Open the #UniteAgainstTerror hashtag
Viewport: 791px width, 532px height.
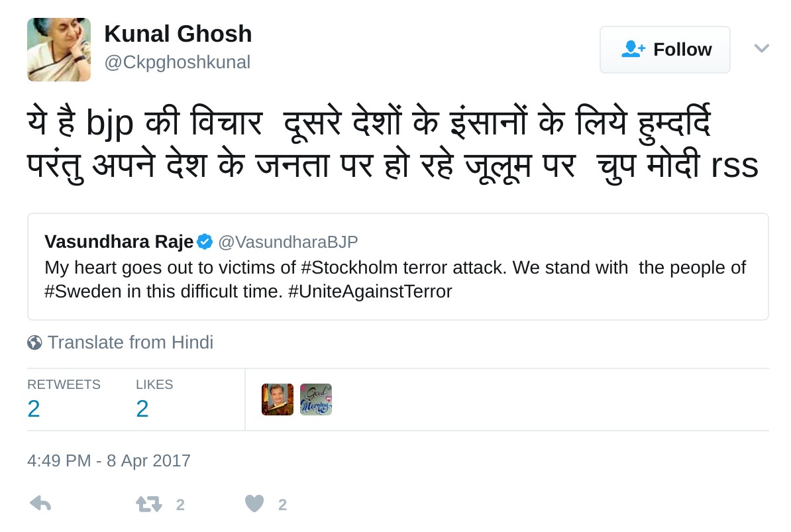click(x=370, y=292)
